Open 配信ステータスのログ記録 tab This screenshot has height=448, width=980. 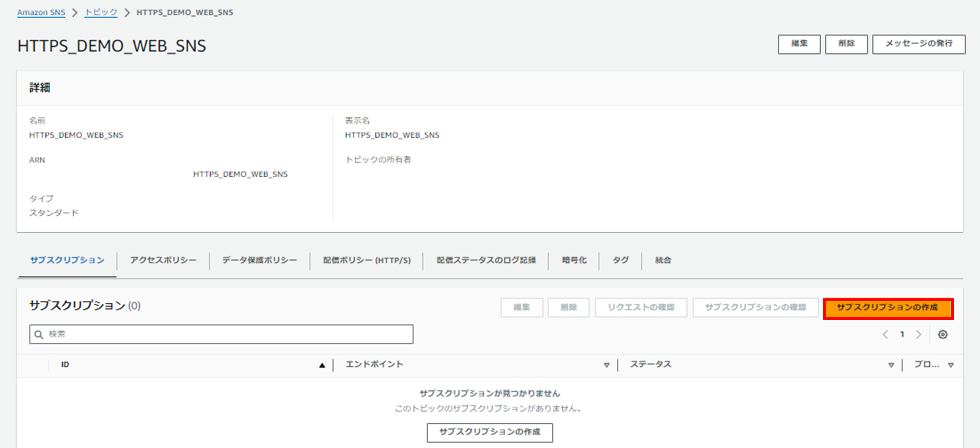click(486, 260)
